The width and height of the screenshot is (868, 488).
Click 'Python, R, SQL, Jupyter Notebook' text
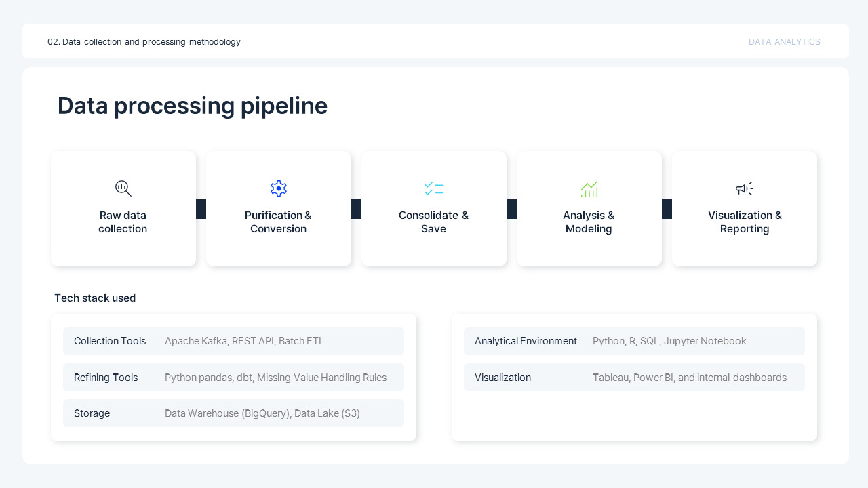click(669, 341)
